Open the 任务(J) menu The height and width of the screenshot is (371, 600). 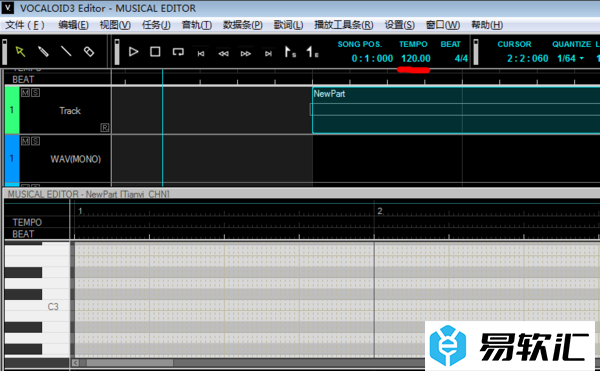pos(156,25)
